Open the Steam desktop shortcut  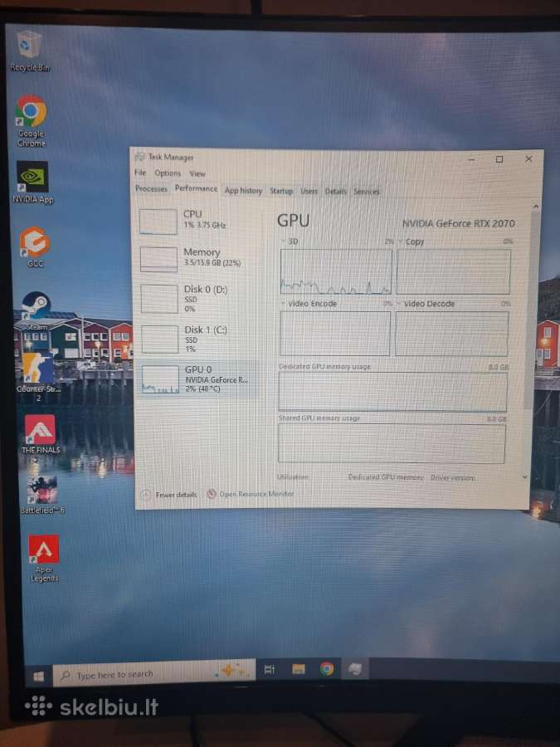[x=36, y=311]
